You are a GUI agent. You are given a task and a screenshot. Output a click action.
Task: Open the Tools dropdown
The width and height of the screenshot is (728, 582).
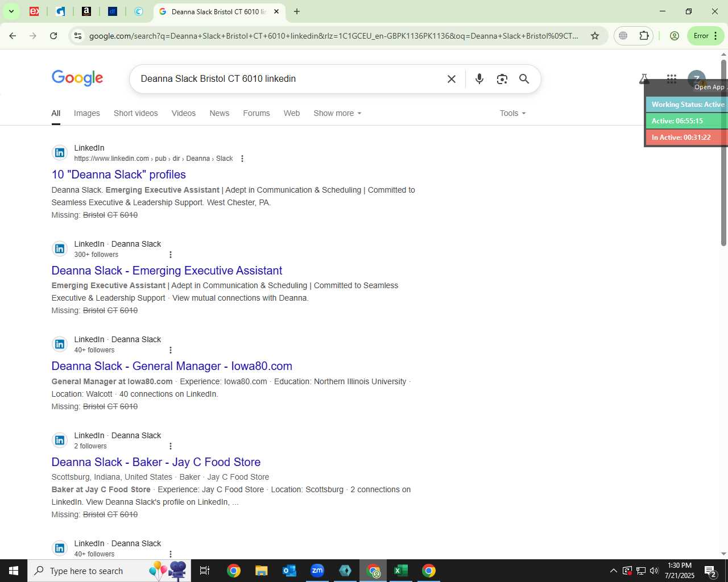click(x=512, y=113)
